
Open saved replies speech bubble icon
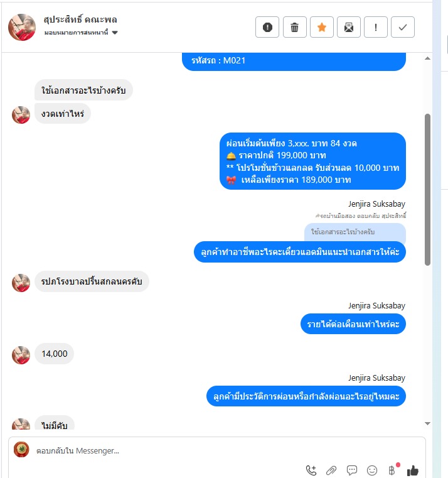[352, 470]
